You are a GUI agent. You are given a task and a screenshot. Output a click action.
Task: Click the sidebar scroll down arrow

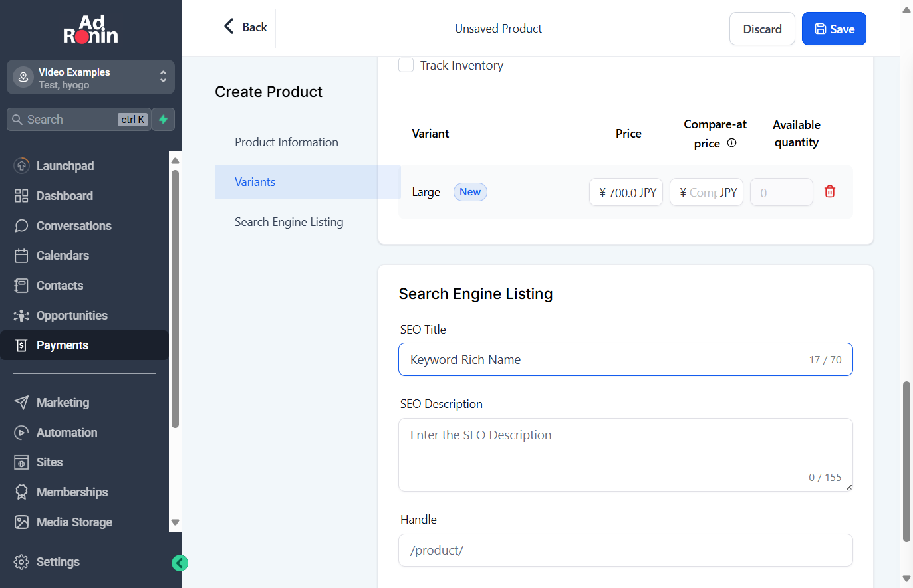click(176, 522)
